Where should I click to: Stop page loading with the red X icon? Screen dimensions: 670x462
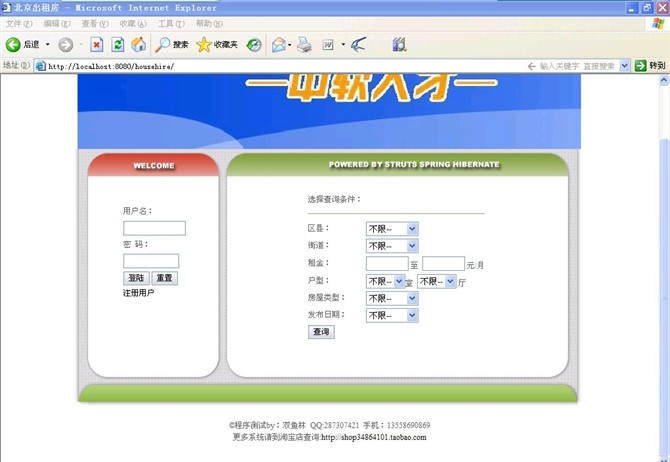[x=97, y=44]
